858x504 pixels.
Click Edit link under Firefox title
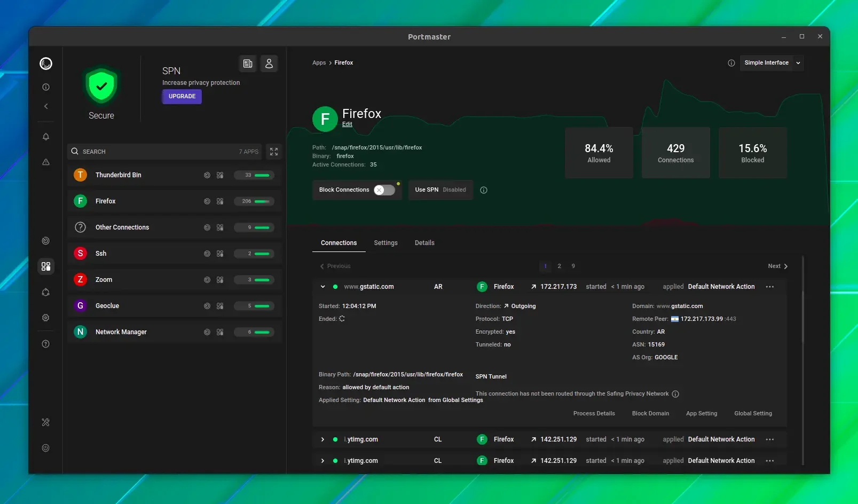tap(347, 124)
